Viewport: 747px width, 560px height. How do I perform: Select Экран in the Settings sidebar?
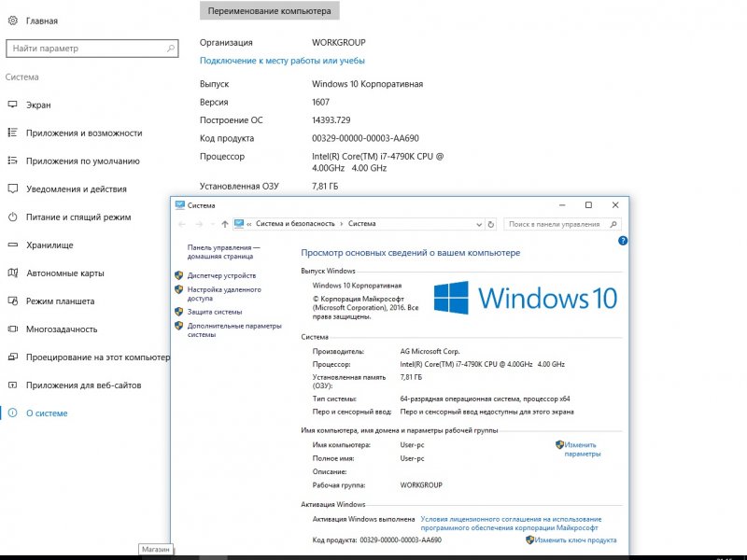(38, 105)
